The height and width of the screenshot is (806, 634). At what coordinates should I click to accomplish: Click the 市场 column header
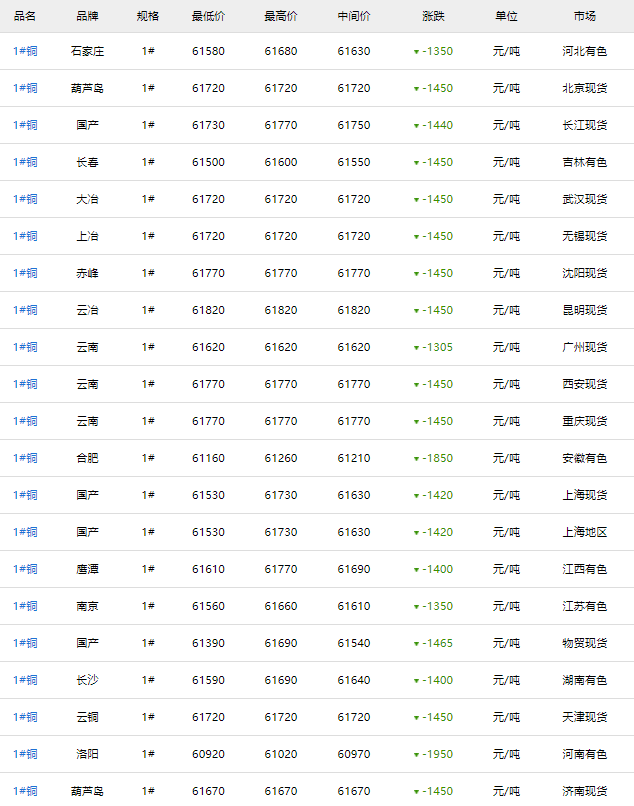tap(585, 16)
